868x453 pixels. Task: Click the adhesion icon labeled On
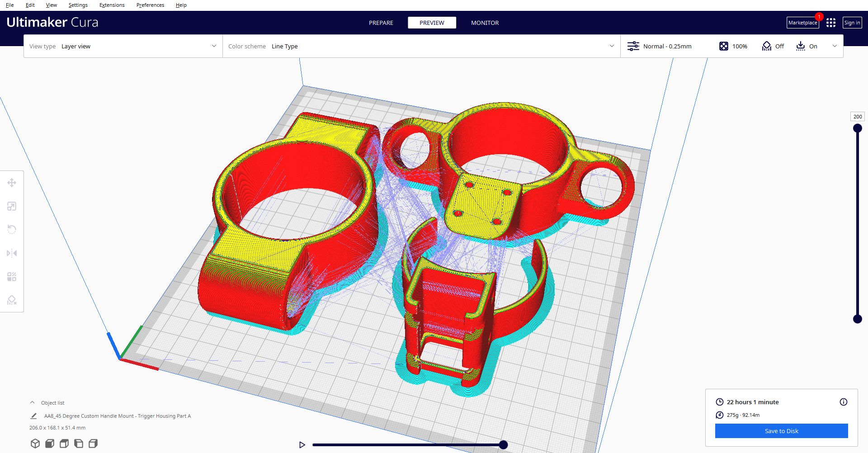[801, 46]
